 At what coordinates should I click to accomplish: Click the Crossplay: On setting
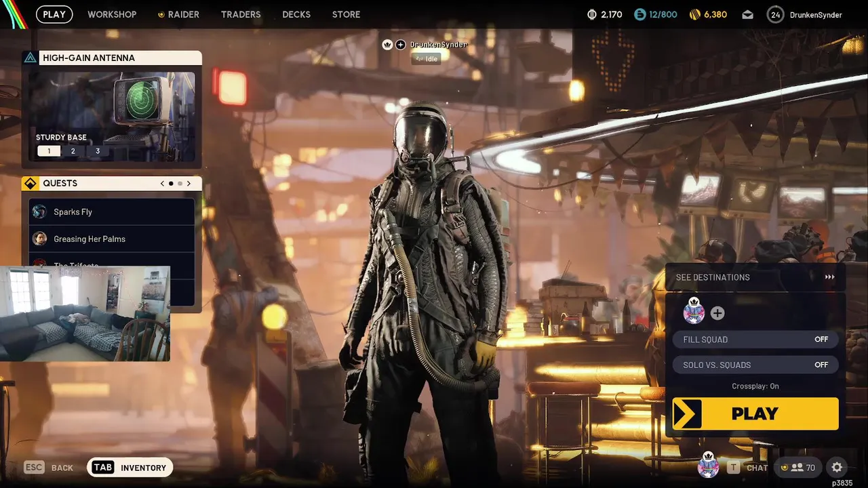[x=755, y=386]
